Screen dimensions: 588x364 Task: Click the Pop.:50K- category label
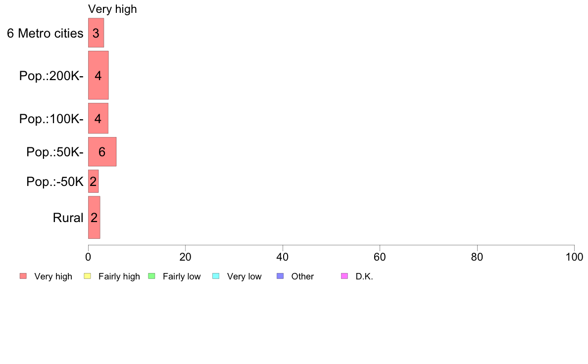coord(55,152)
